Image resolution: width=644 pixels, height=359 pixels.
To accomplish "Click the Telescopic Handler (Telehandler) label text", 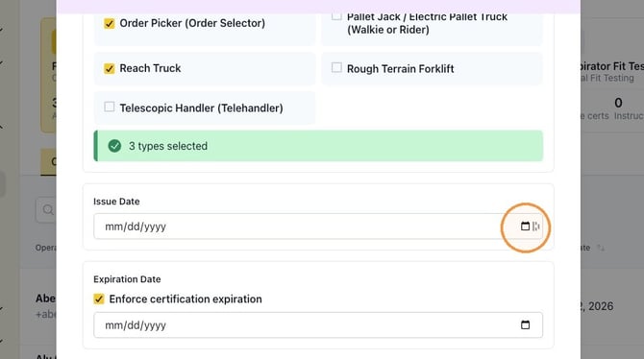I will tap(201, 108).
